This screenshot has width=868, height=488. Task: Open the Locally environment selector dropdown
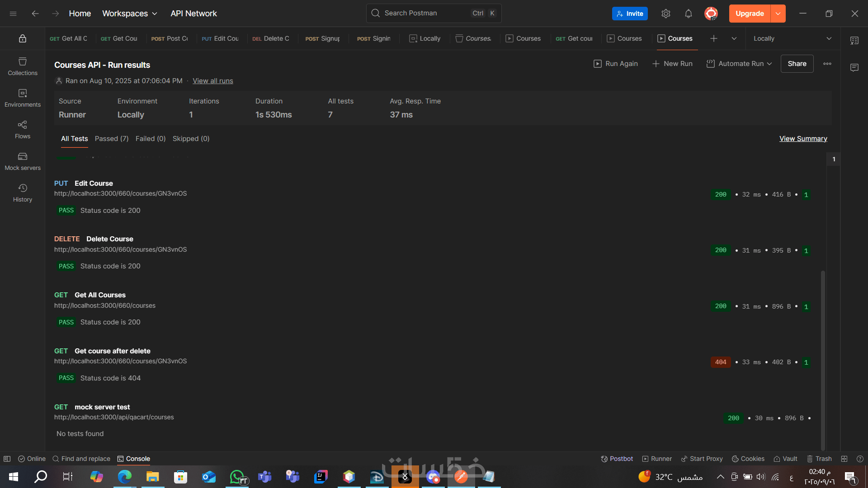[792, 38]
